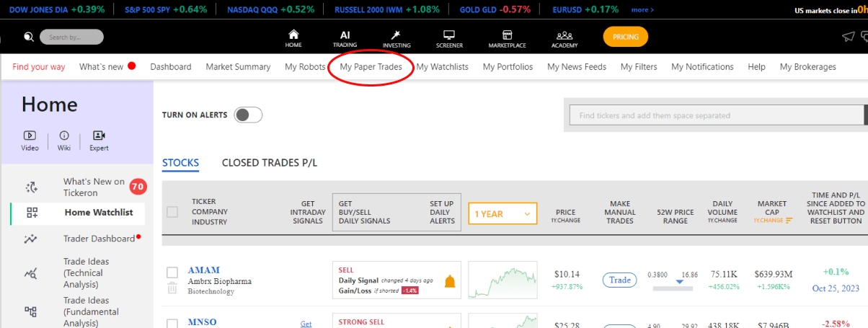Switch to the STOCKS tab
This screenshot has height=328, width=868.
pyautogui.click(x=180, y=163)
